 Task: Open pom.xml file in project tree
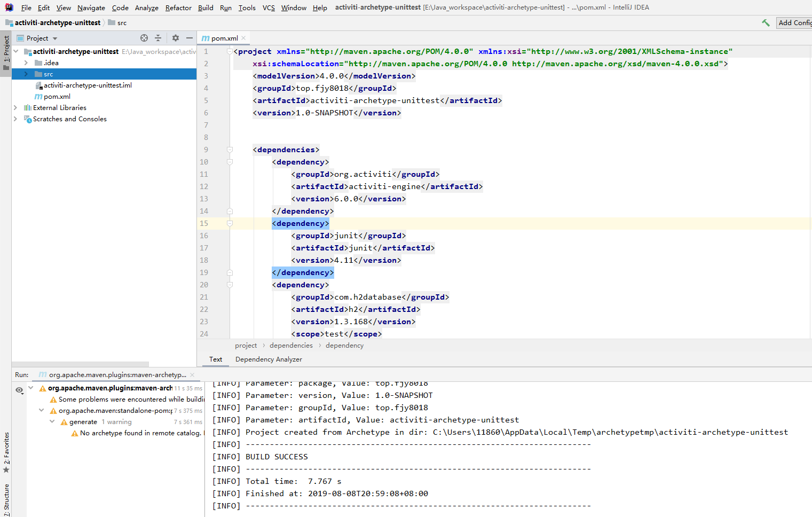tap(57, 97)
